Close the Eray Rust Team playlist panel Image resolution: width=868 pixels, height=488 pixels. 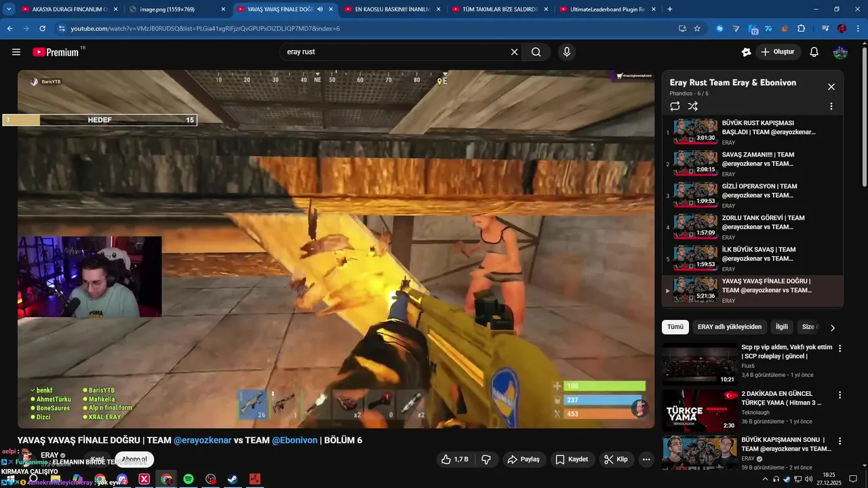pyautogui.click(x=831, y=87)
